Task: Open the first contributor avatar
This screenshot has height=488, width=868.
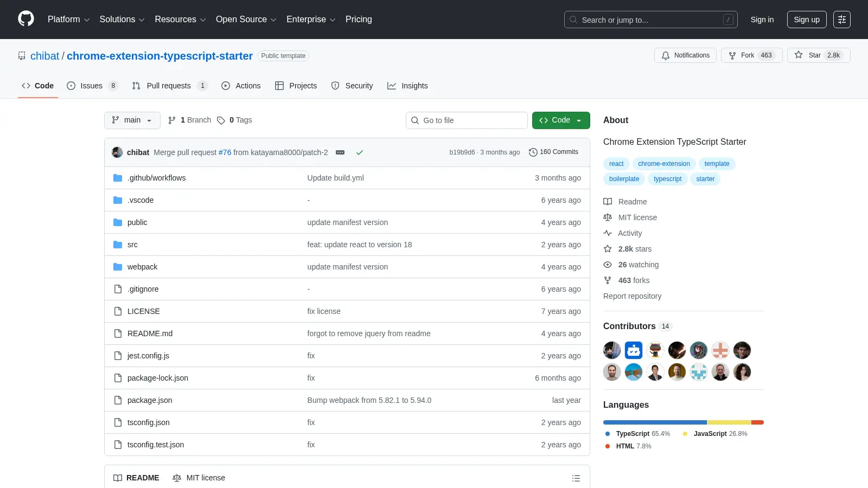Action: (612, 350)
